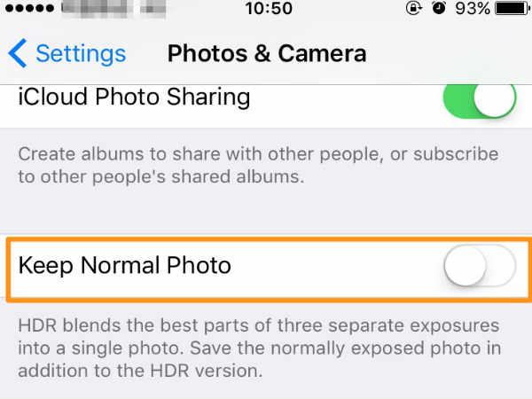Tap the rotation lock status icon
This screenshot has height=399, width=532.
pos(414,8)
